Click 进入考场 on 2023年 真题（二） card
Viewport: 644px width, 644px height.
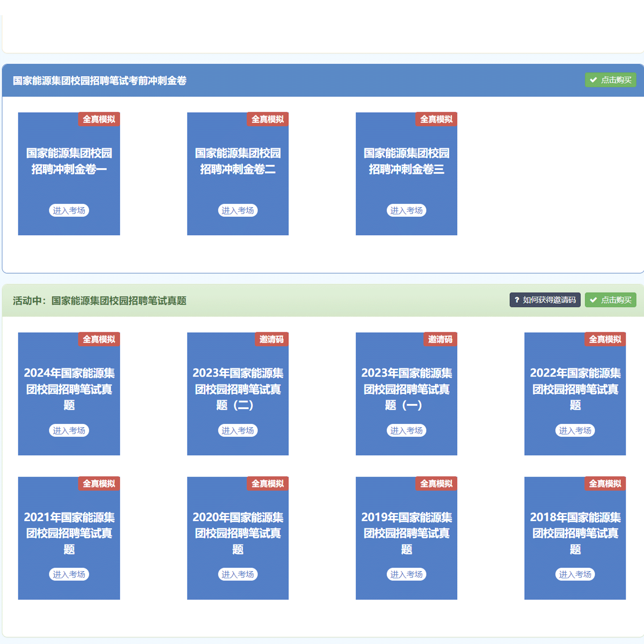[238, 431]
